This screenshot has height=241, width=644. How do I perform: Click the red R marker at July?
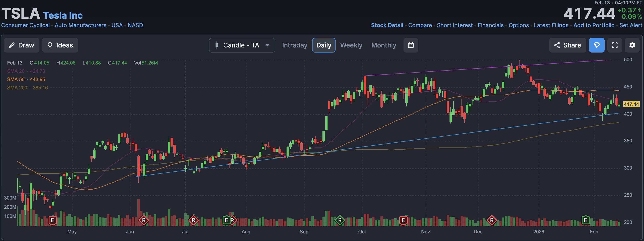pos(194,220)
